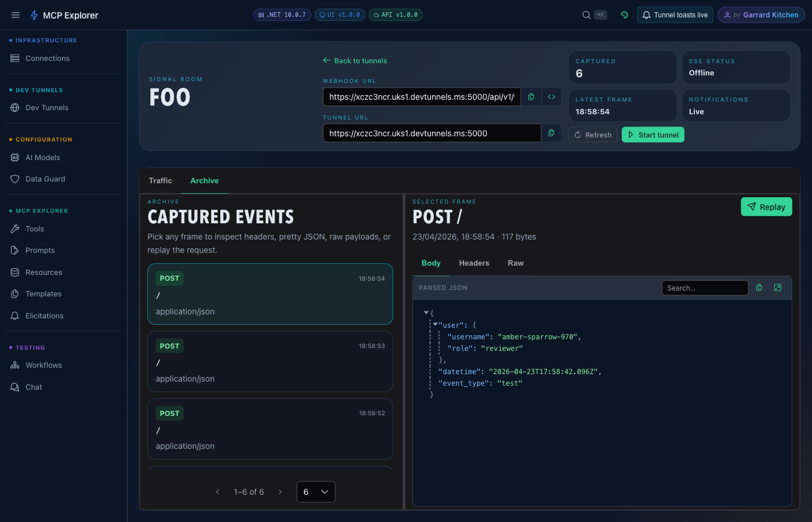Switch to the Archive tab
The height and width of the screenshot is (522, 812).
[x=205, y=181]
